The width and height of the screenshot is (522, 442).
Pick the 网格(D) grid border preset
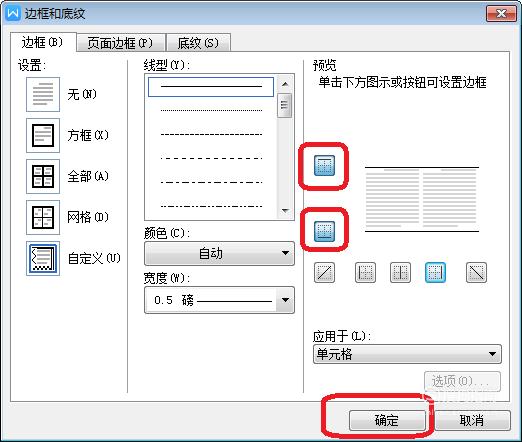coord(43,217)
